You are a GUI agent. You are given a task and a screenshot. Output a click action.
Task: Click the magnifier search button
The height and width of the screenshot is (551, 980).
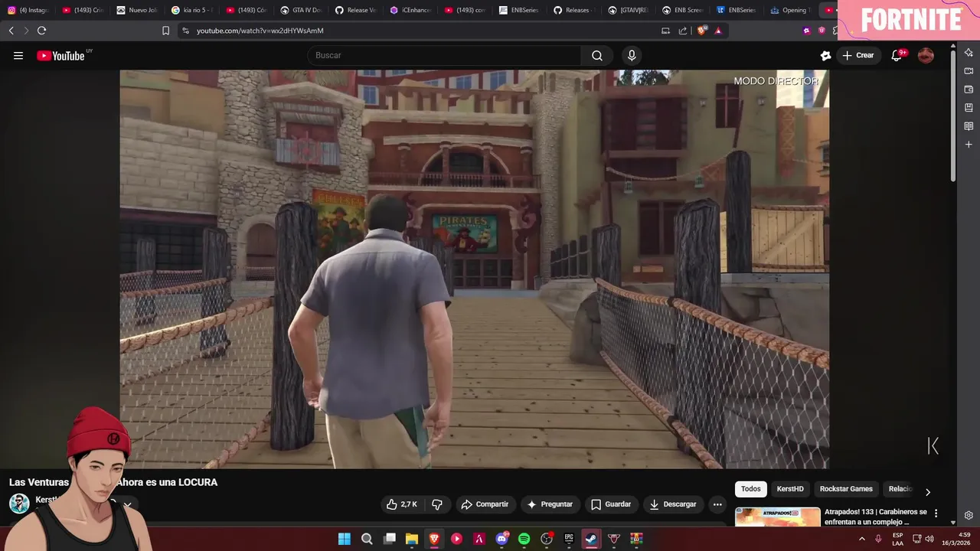[597, 55]
